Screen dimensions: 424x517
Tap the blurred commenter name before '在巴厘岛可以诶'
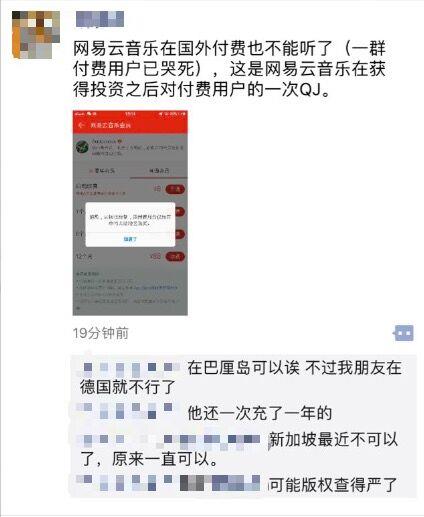coord(129,367)
